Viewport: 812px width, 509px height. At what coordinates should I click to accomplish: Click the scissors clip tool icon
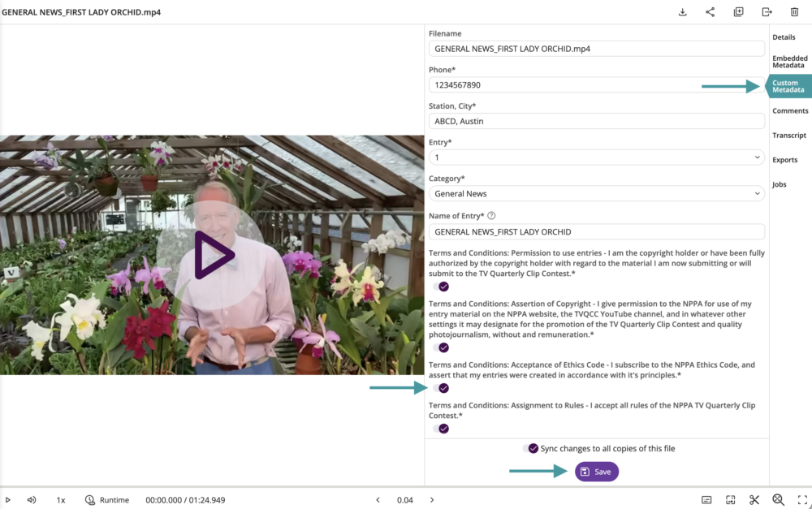(x=754, y=500)
